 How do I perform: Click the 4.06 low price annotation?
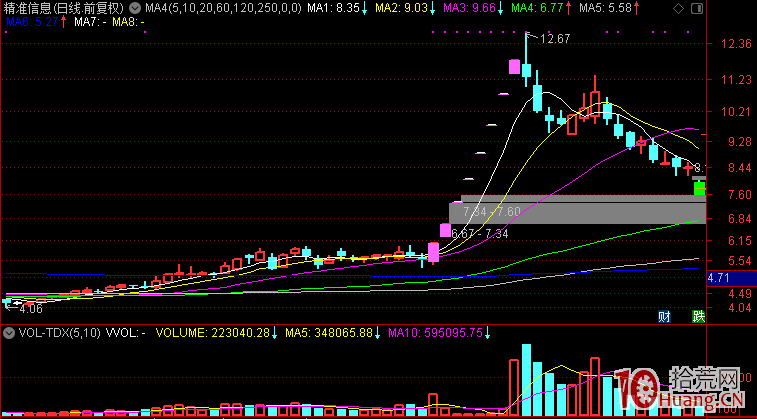pos(31,308)
